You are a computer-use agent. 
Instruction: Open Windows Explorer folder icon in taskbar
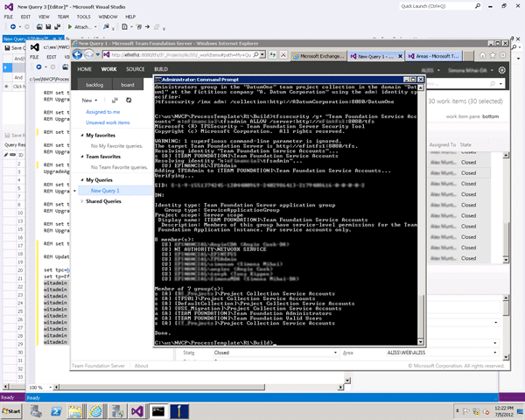75,411
